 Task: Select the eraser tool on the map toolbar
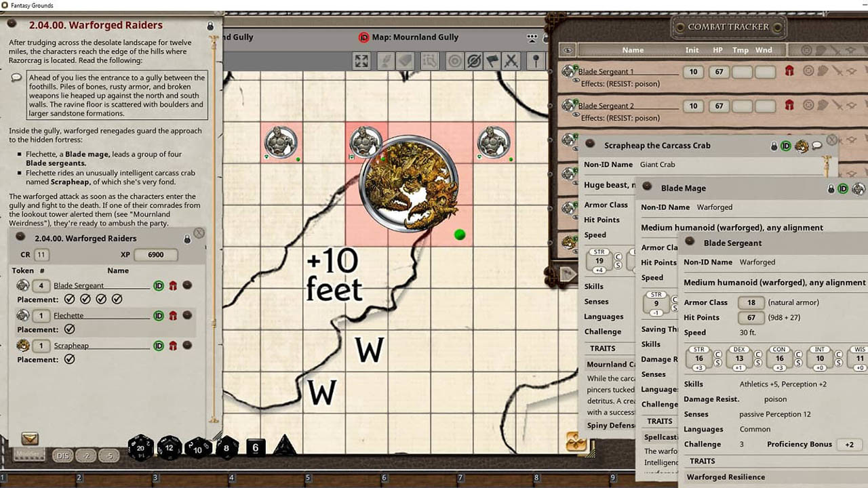[404, 60]
